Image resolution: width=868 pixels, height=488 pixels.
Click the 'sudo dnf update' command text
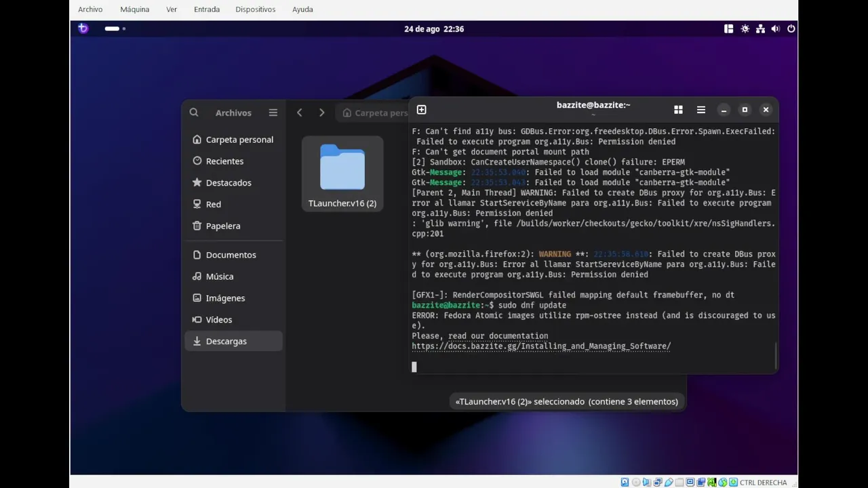[x=532, y=306]
